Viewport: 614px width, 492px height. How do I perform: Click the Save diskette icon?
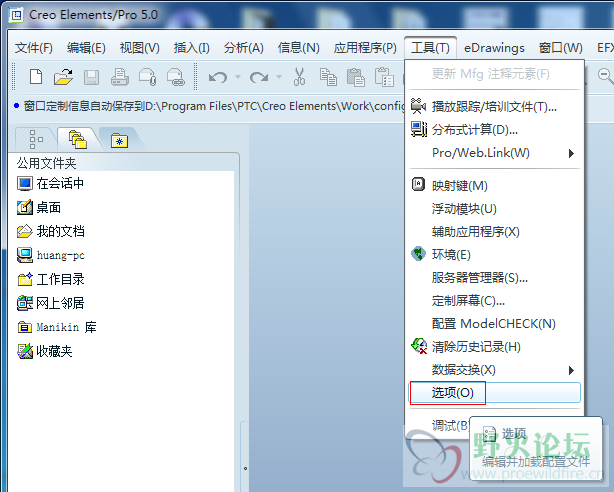tap(91, 77)
